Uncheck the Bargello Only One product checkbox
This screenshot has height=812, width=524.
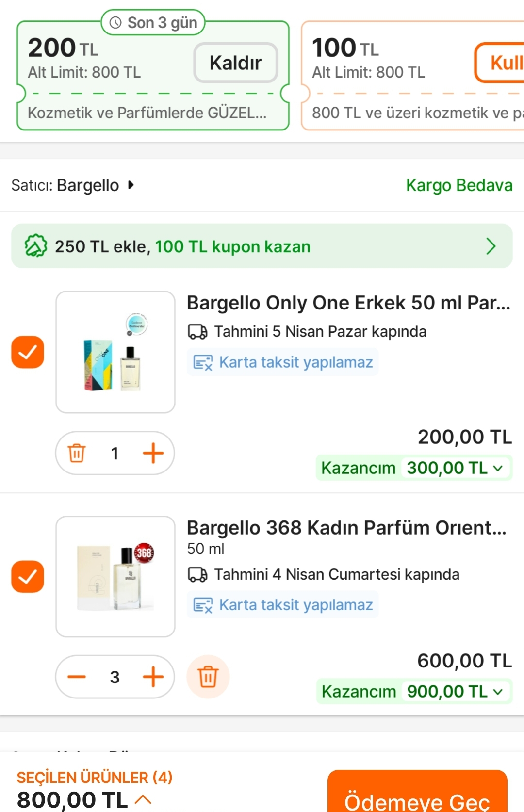(28, 352)
